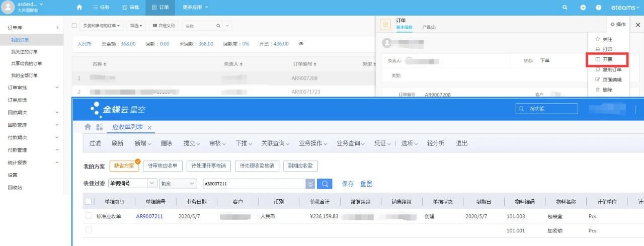644x246 pixels.
Task: Select 待审核应收单 scheme
Action: click(x=163, y=166)
